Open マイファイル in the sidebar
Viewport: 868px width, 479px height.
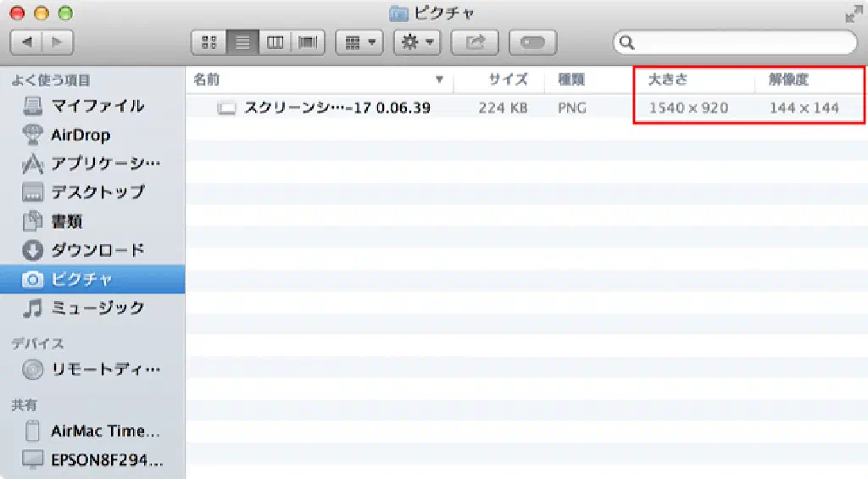point(97,106)
